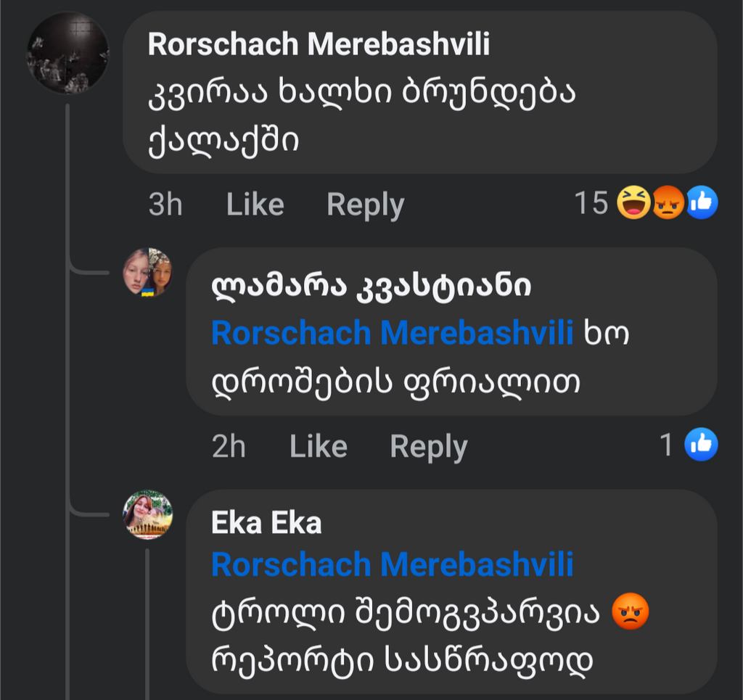Viewport: 743px width, 700px height.
Task: Open the ლამარა კვასტიანი commenter name
Action: tap(371, 287)
